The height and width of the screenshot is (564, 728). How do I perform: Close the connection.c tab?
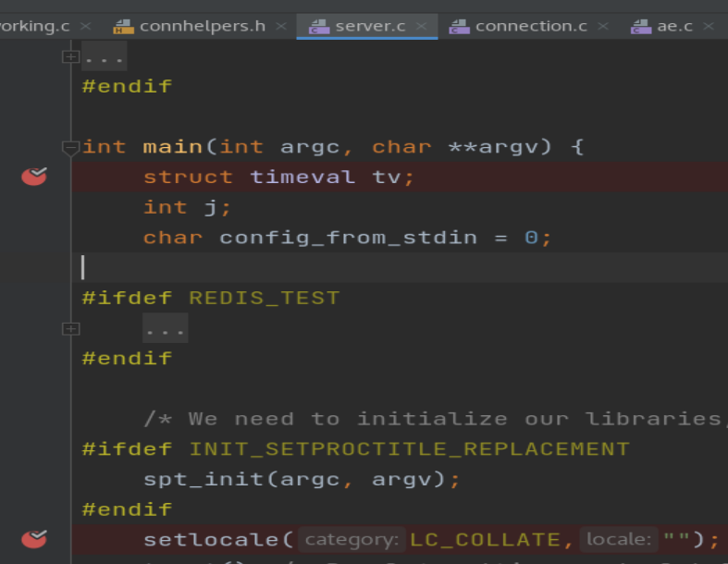click(x=603, y=26)
